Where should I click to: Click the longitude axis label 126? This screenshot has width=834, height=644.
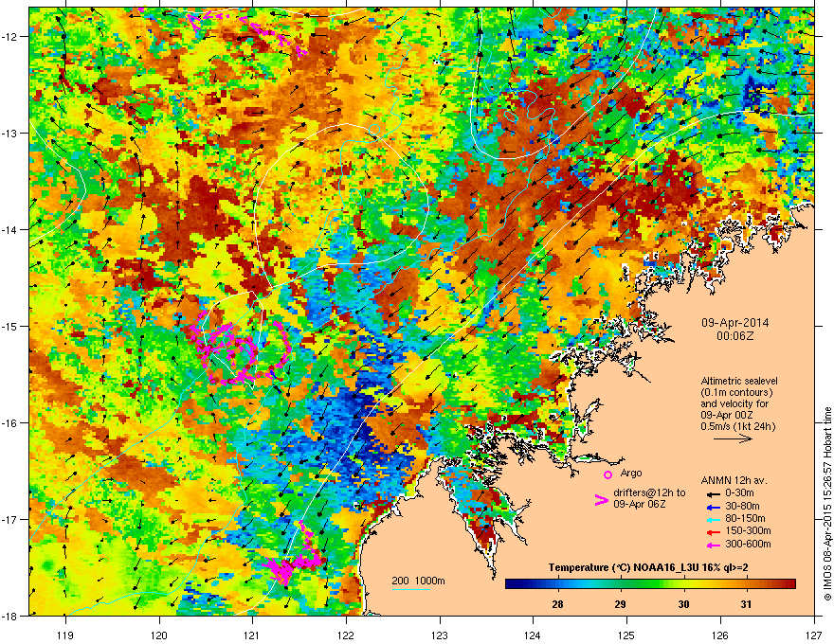(720, 635)
